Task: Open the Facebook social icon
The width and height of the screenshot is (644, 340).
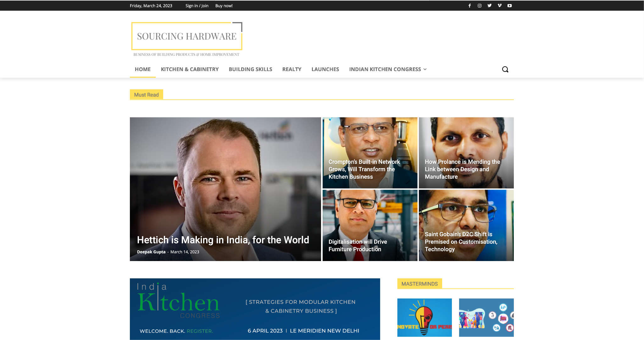Action: pos(469,6)
